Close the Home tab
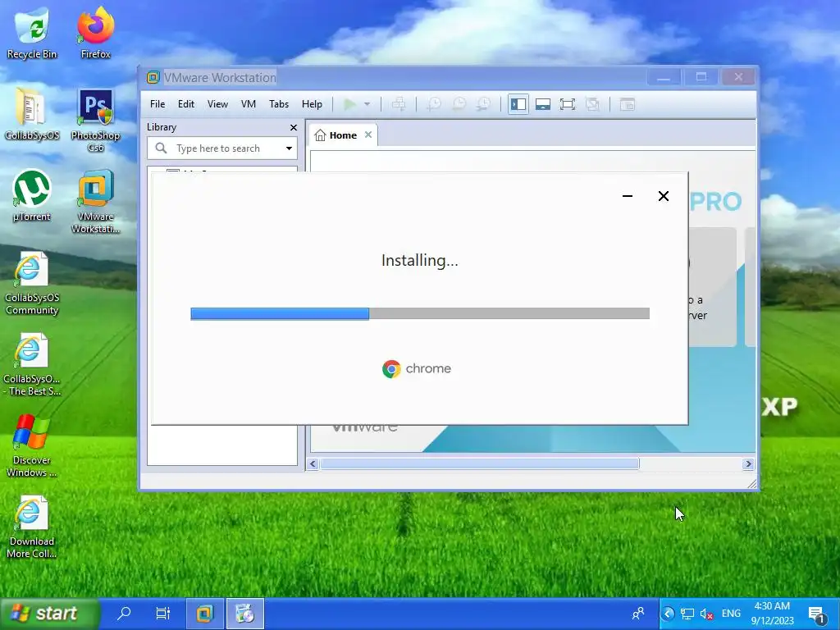Image resolution: width=840 pixels, height=630 pixels. (x=368, y=135)
